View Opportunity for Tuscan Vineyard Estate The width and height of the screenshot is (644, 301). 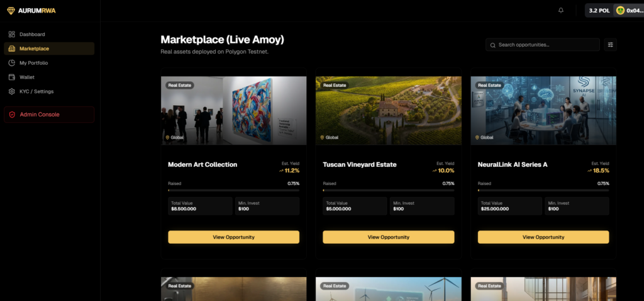[x=389, y=237]
